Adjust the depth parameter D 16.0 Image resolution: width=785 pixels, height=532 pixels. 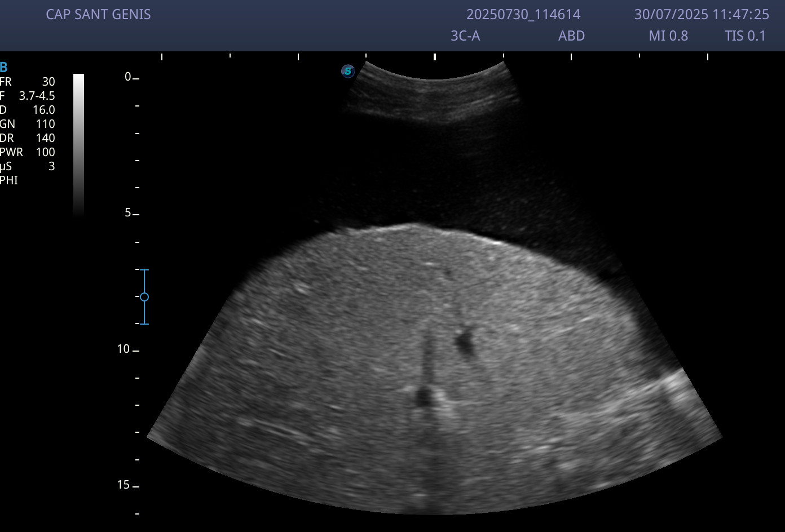tap(27, 110)
